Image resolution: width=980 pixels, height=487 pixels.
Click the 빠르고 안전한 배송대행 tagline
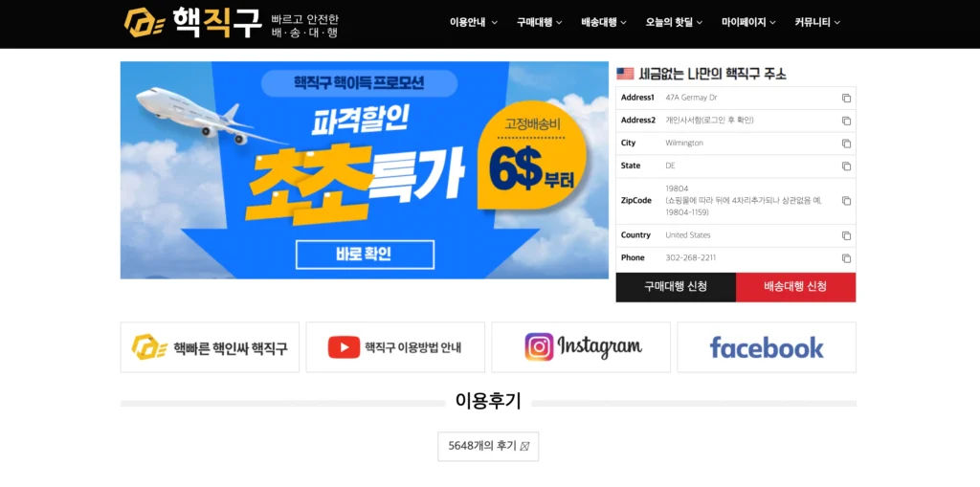tap(304, 26)
